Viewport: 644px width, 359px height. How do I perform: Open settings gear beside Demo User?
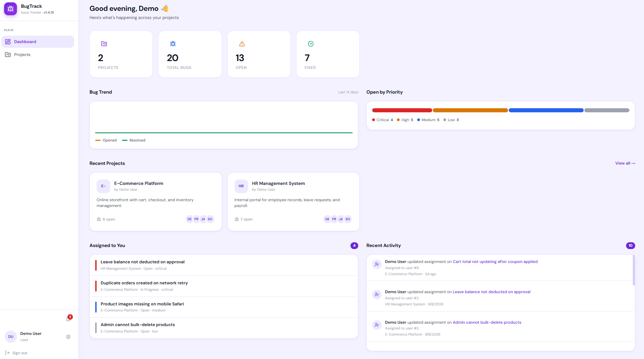[x=68, y=337]
